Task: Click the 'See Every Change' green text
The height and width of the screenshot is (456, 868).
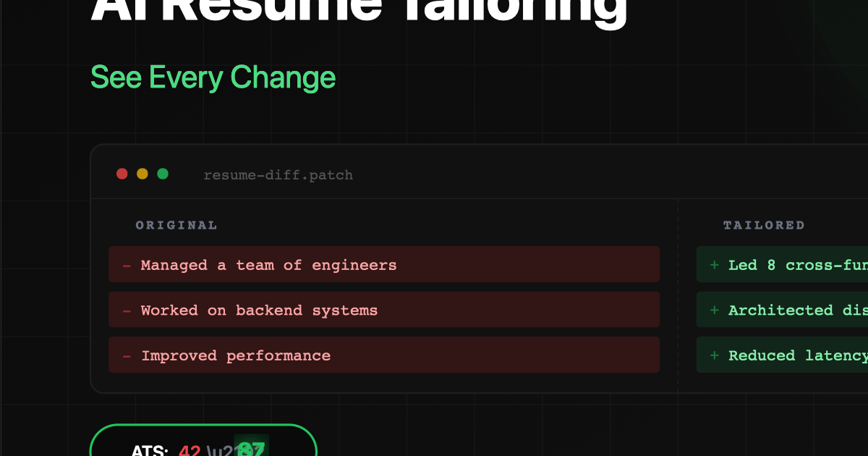Action: [x=213, y=77]
